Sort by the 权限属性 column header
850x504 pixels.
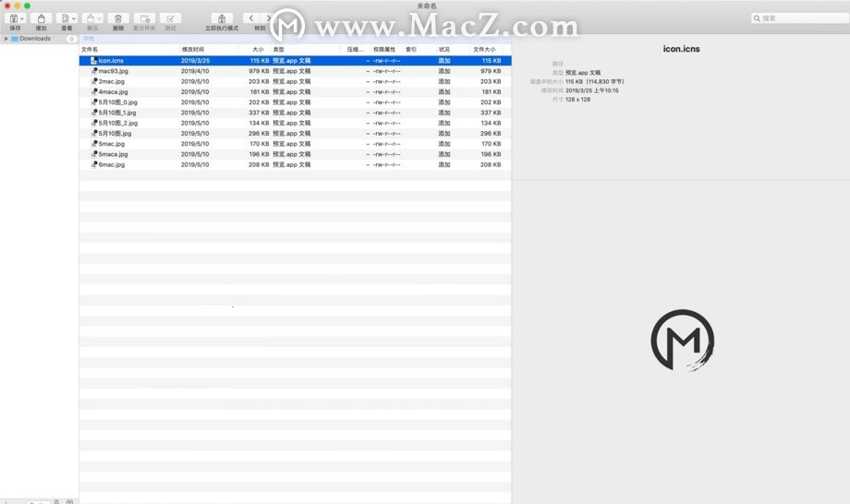pyautogui.click(x=383, y=49)
